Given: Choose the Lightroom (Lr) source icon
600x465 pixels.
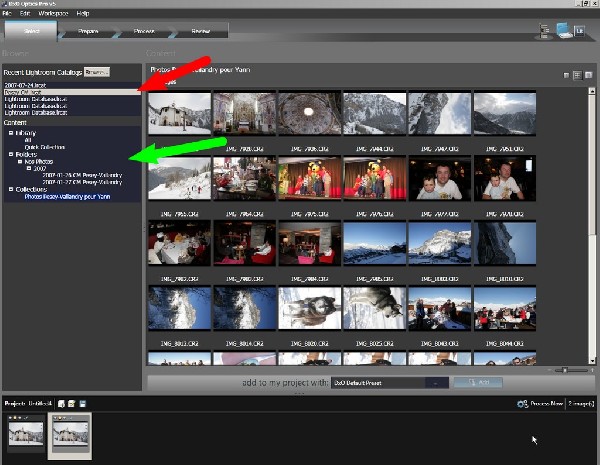Looking at the screenshot, I should (579, 31).
